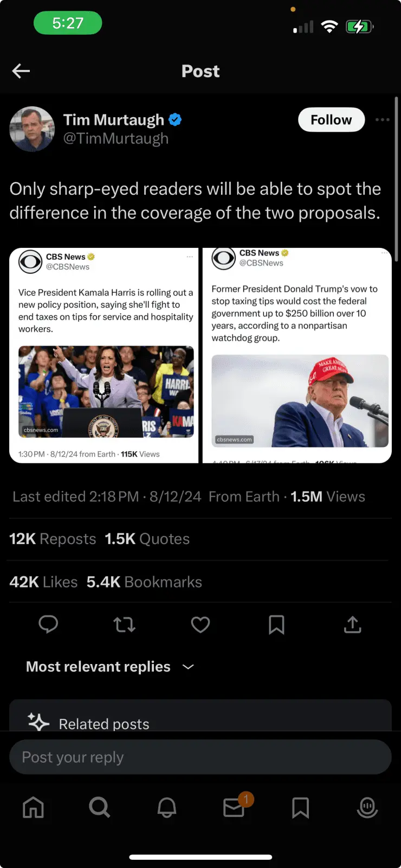
Task: Open Messages envelope with badge
Action: (234, 808)
